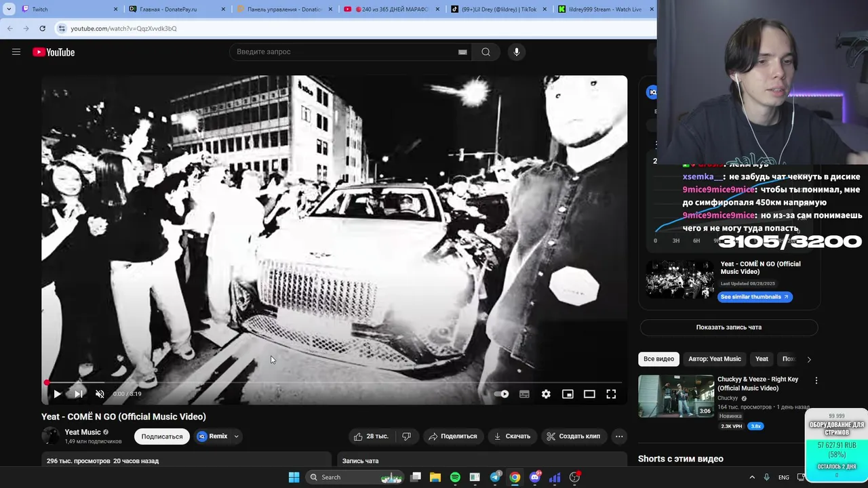Click the taskbar Search box
The image size is (868, 488).
click(355, 477)
